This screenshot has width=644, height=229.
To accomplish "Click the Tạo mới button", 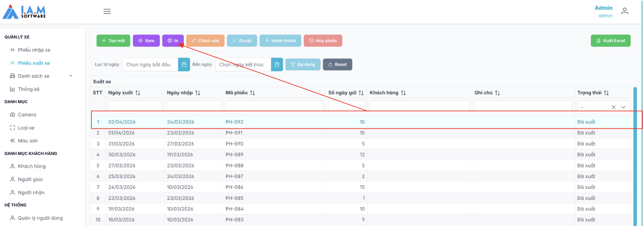I will click(113, 41).
